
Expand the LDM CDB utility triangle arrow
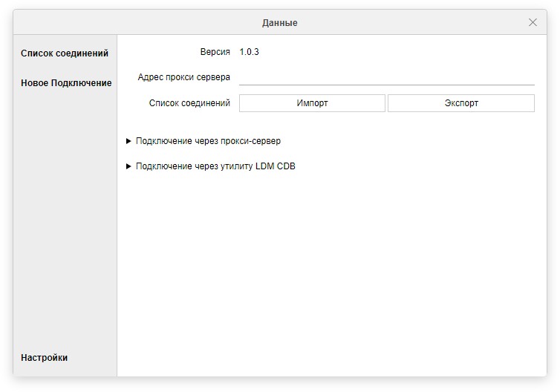pyautogui.click(x=128, y=166)
